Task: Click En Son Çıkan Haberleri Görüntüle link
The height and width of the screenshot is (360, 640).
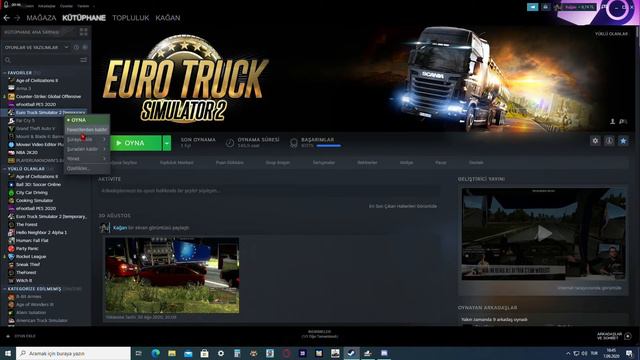Action: click(x=403, y=206)
